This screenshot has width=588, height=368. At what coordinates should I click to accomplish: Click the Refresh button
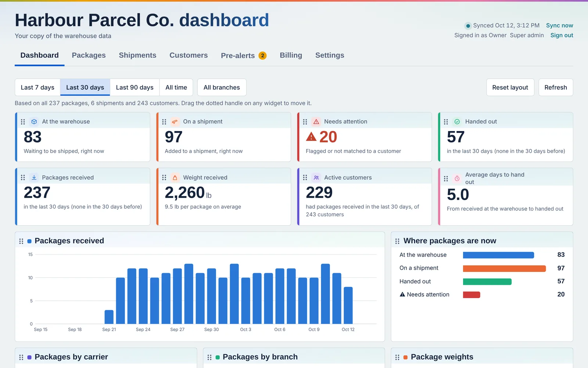[x=556, y=87]
